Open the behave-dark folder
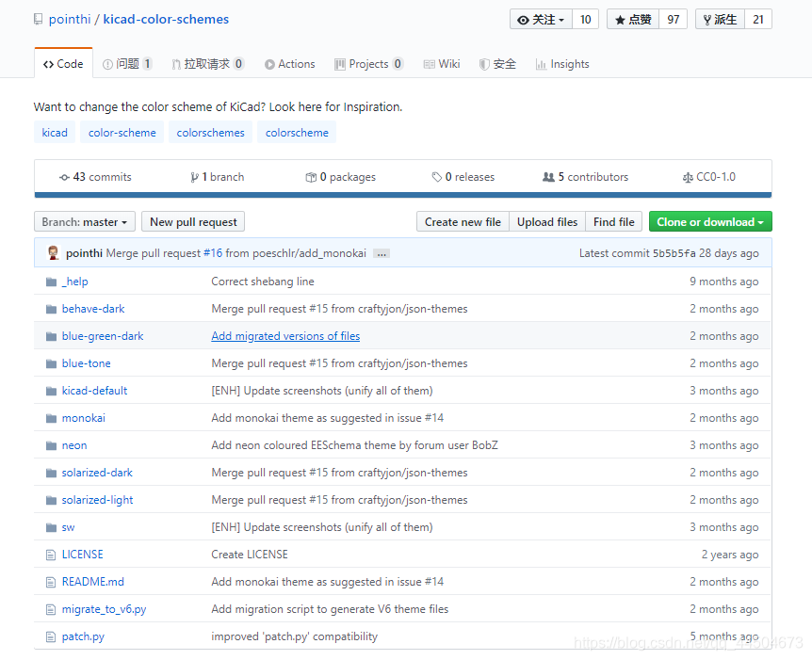The height and width of the screenshot is (660, 812). pyautogui.click(x=93, y=309)
